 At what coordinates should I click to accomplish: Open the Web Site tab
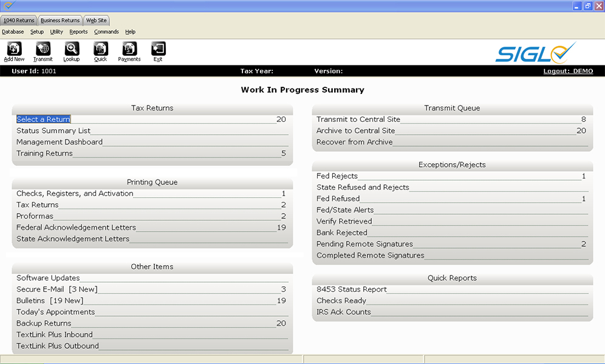(x=97, y=21)
